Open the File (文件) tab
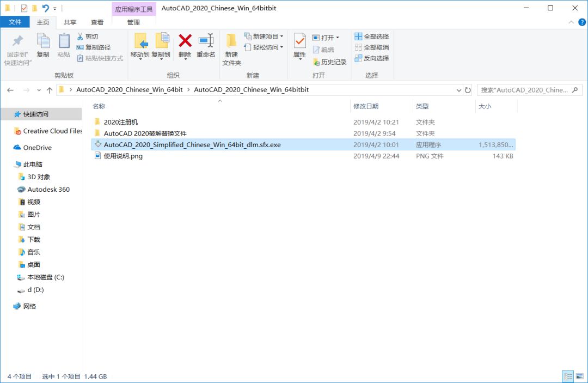The width and height of the screenshot is (588, 383). click(15, 22)
